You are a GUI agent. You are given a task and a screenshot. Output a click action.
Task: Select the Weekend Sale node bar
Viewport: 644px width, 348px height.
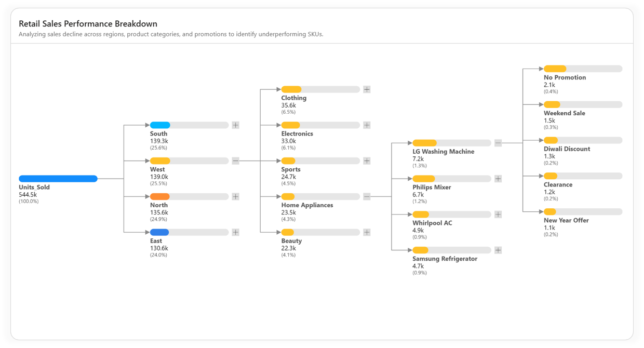coord(583,104)
